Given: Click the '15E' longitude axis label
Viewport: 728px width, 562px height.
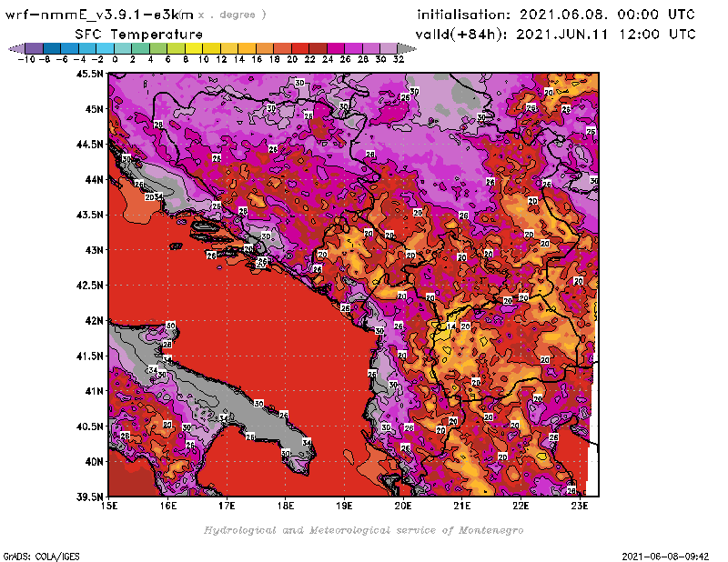Looking at the screenshot, I should pyautogui.click(x=109, y=506).
